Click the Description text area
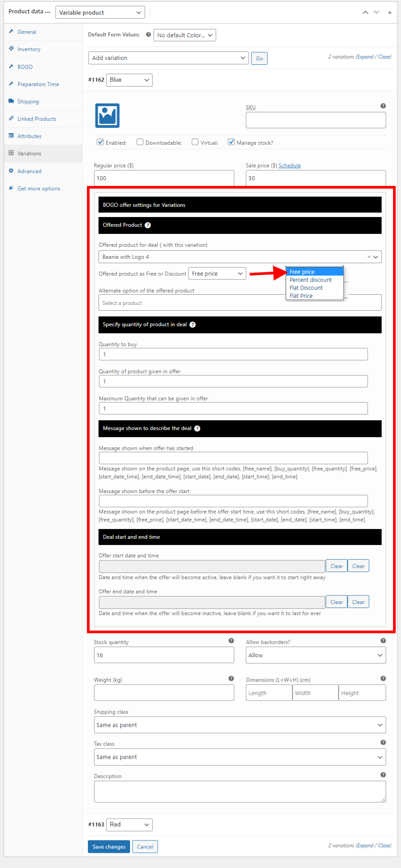This screenshot has height=868, width=401. pyautogui.click(x=240, y=792)
